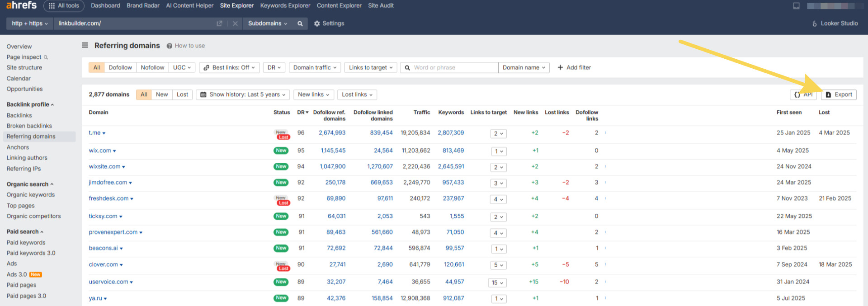Open the New links dropdown
868x306 pixels.
tap(313, 94)
